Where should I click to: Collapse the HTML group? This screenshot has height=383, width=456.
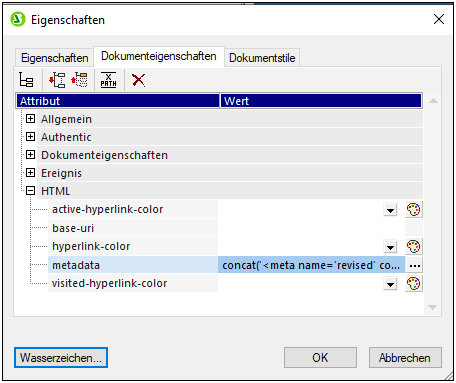[x=30, y=191]
